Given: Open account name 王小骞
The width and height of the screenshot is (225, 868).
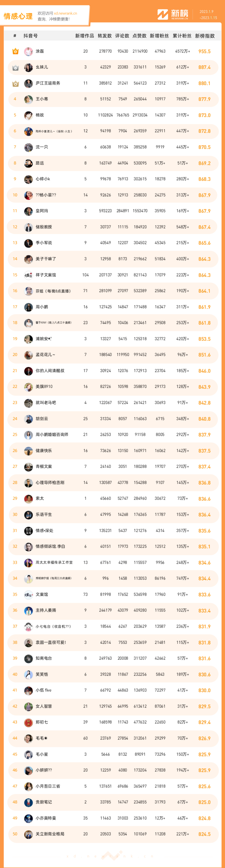Looking at the screenshot, I should [42, 99].
